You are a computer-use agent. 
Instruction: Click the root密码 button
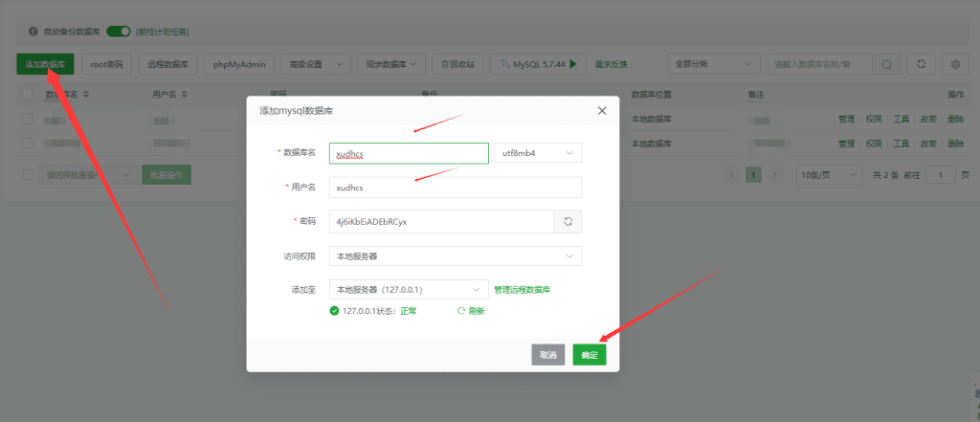click(106, 64)
